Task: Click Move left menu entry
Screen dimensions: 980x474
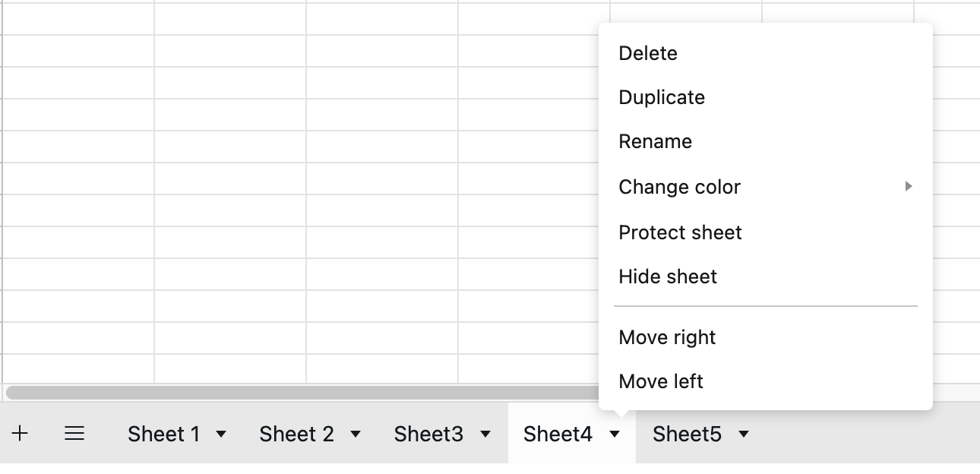Action: (661, 381)
